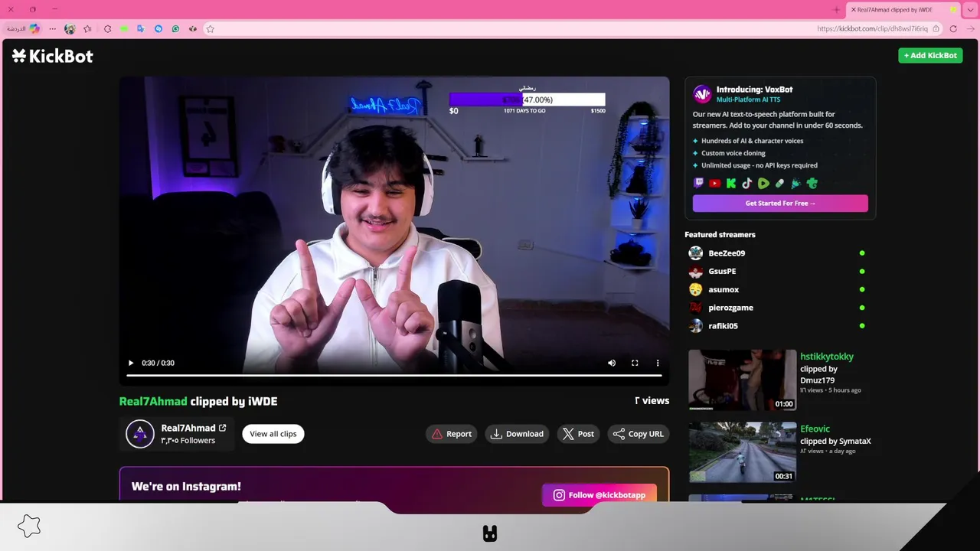Viewport: 980px width, 551px height.
Task: Click the VoxBot logo icon
Action: [x=702, y=94]
